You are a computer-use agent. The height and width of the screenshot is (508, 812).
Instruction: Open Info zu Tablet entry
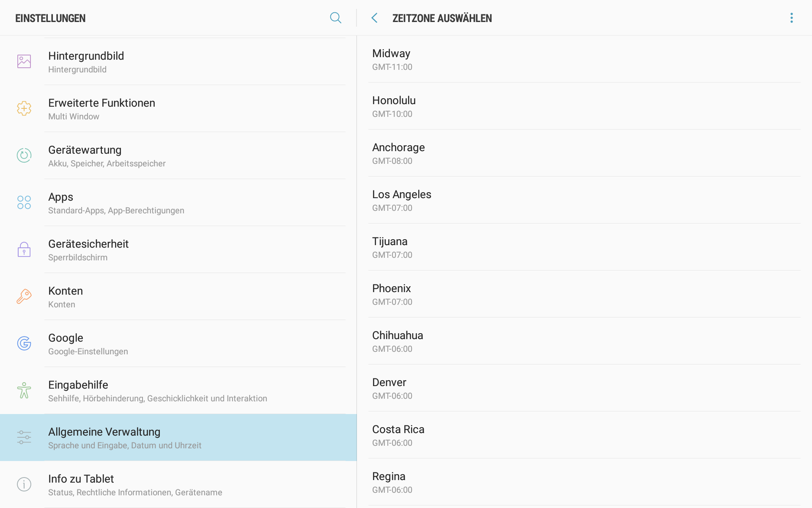pos(178,485)
